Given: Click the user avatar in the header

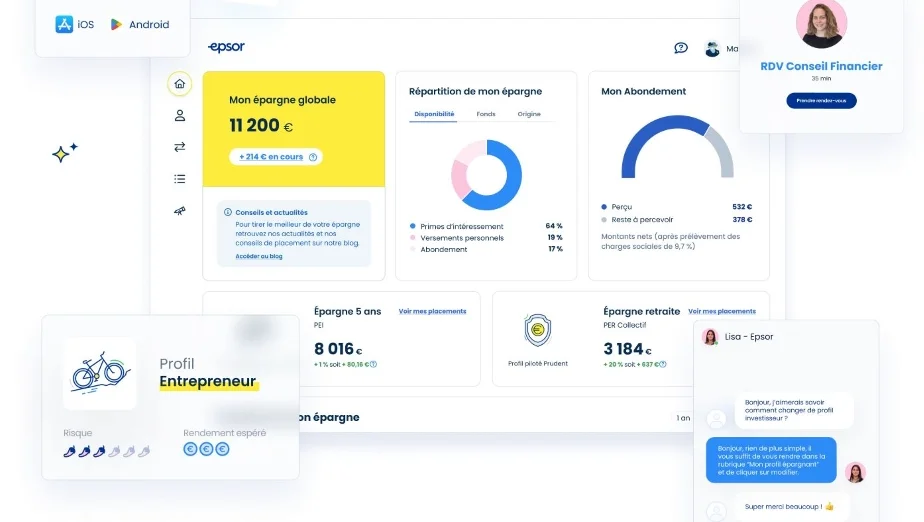Looking at the screenshot, I should pos(712,48).
